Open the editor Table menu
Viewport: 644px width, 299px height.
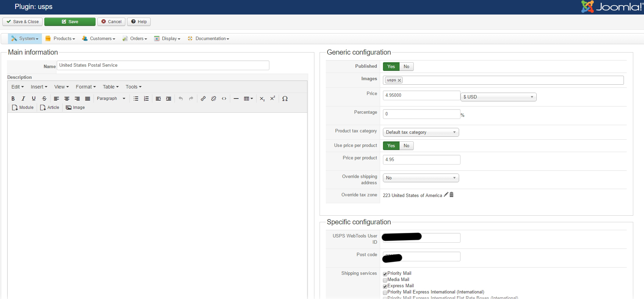[x=111, y=87]
